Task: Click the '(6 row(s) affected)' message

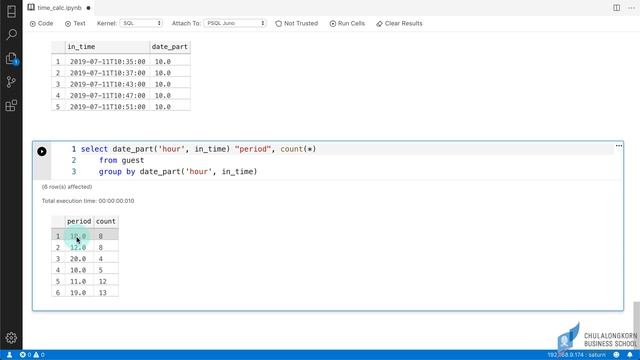Action: tap(67, 187)
